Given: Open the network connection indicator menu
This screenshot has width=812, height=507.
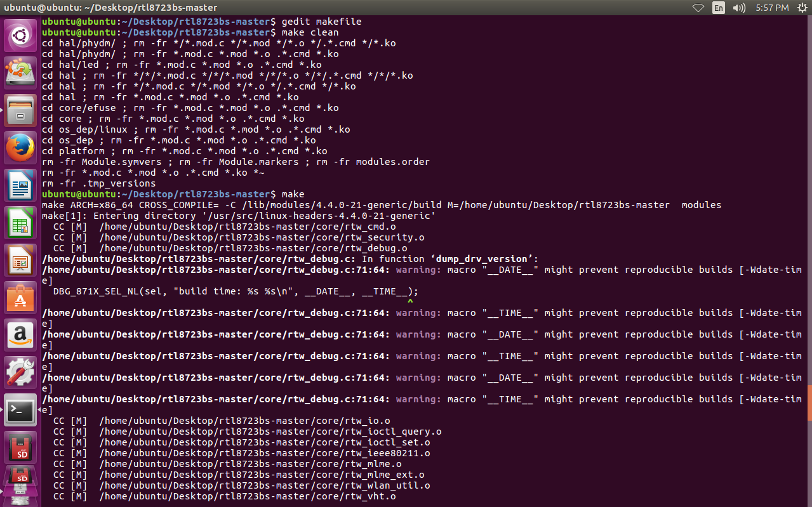Looking at the screenshot, I should click(x=698, y=8).
